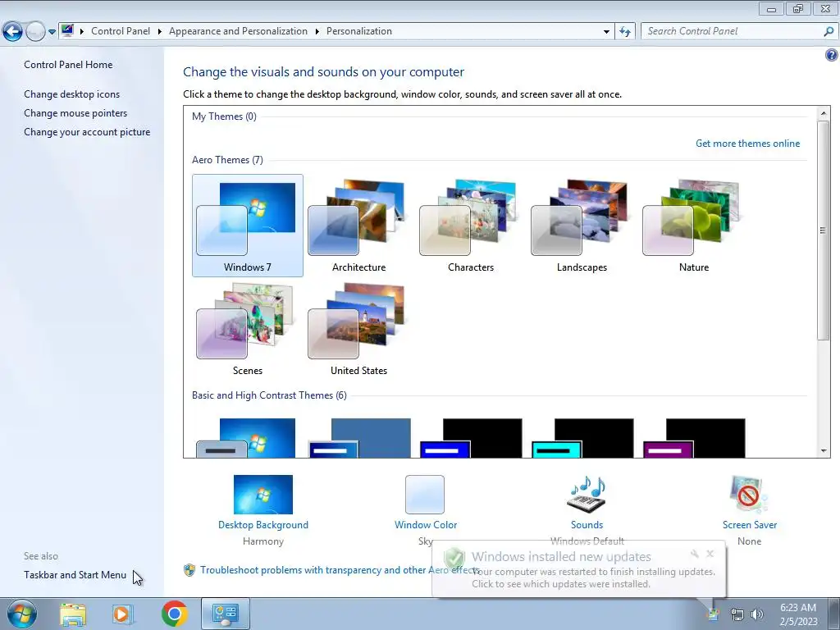Select the high contrast theme with cyan window
Image resolution: width=840 pixels, height=630 pixels.
582,438
